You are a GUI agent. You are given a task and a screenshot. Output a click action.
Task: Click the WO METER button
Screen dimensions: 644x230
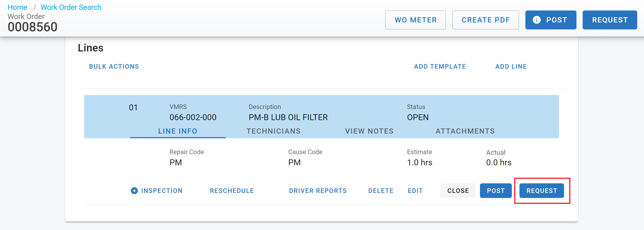(415, 20)
